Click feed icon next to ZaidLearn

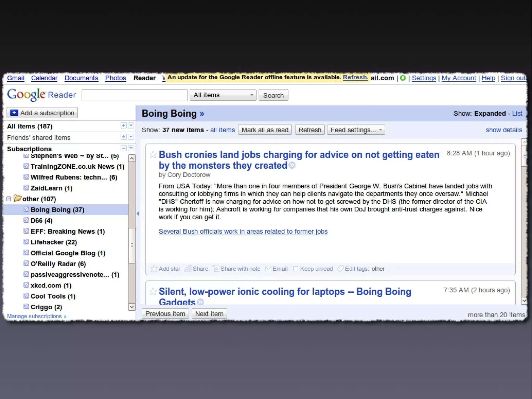coord(26,187)
